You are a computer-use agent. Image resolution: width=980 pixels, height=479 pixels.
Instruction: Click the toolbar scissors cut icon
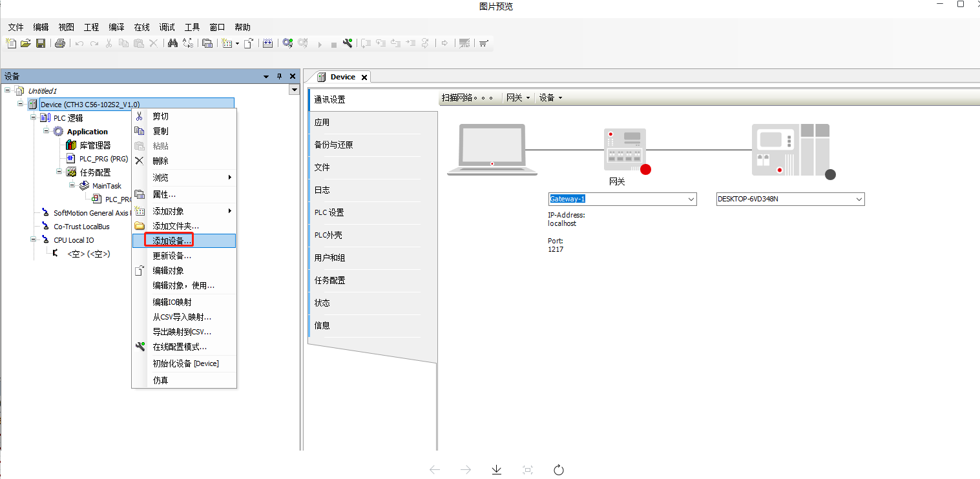pos(109,43)
